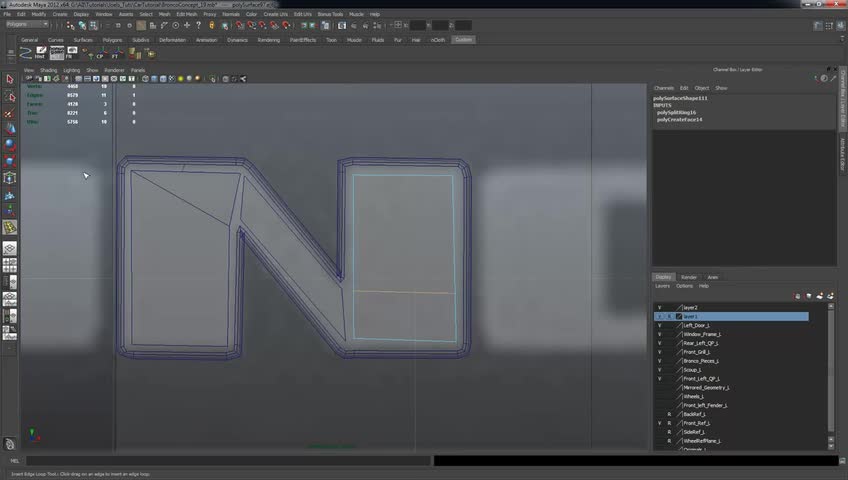This screenshot has width=848, height=480.
Task: Open the Edit Mesh menu
Action: tap(187, 14)
